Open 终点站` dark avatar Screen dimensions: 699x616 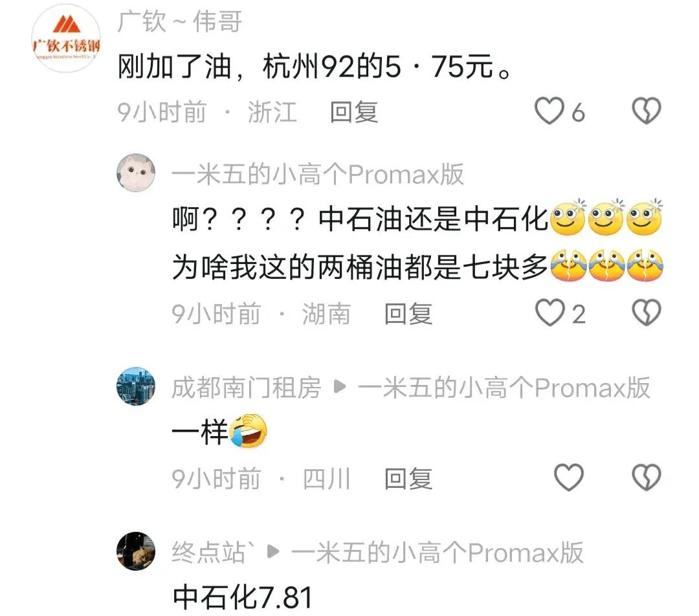point(136,551)
